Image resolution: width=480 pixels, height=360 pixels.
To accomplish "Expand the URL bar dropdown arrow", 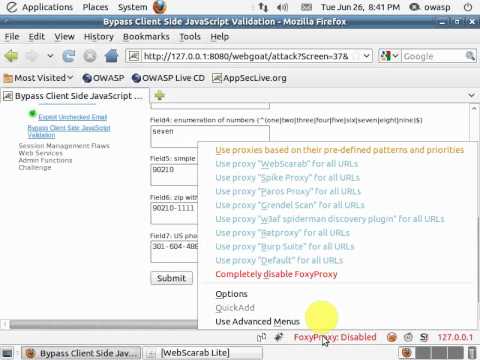I will [366, 56].
